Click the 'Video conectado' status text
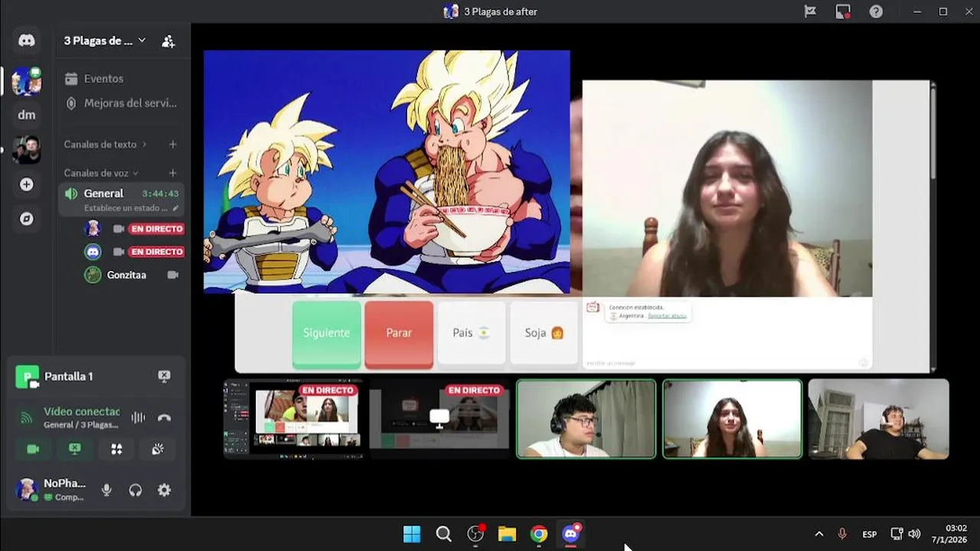Screen dimensions: 980x551 (x=82, y=412)
